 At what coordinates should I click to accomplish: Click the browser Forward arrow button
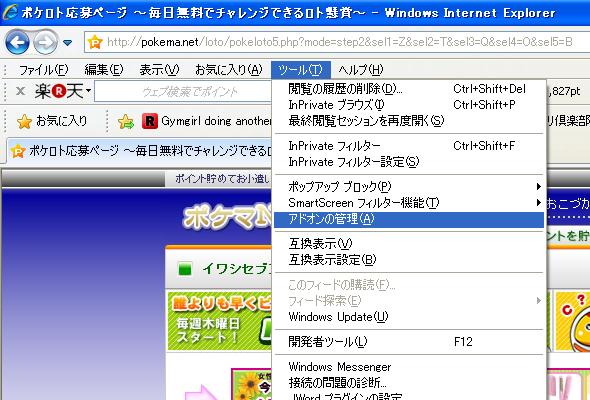[46, 42]
